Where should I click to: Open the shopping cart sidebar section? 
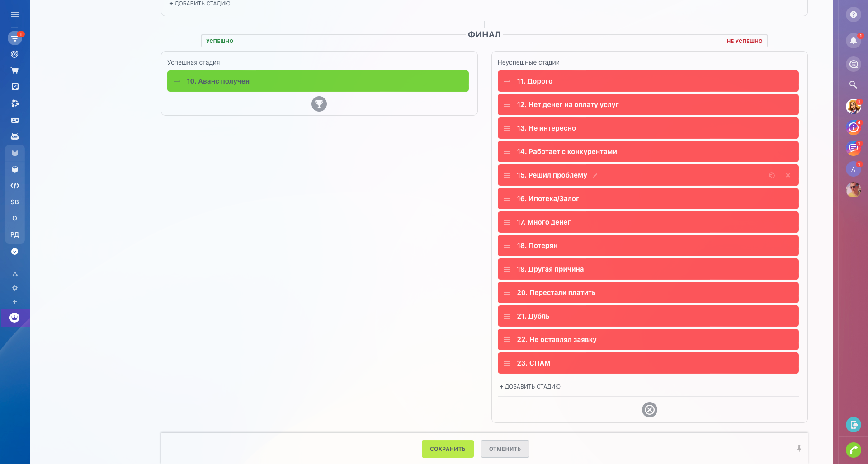tap(15, 70)
